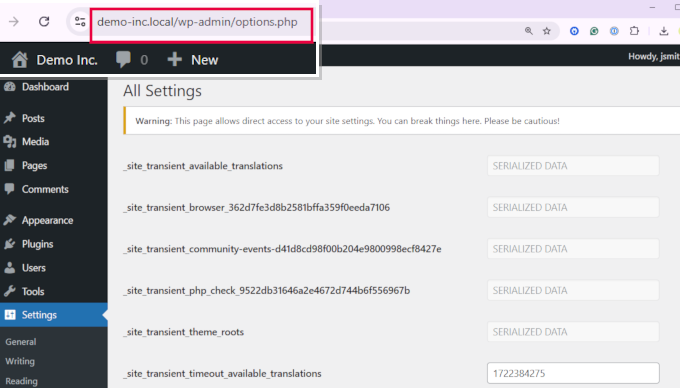The image size is (680, 388).
Task: Click the New content plus button
Action: click(193, 60)
